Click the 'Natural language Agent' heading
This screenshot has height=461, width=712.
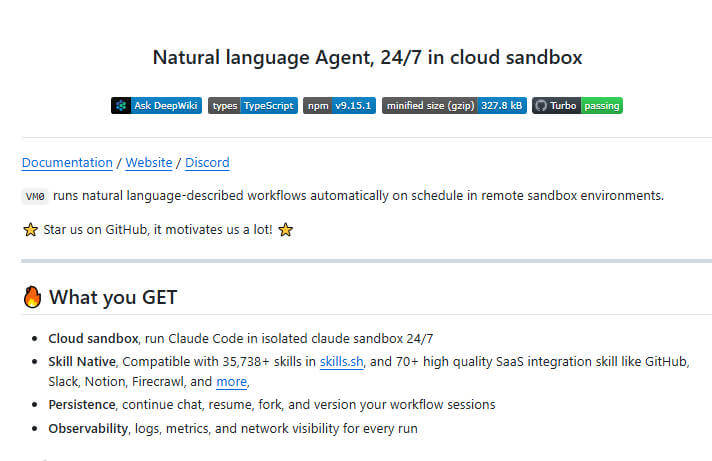(367, 58)
